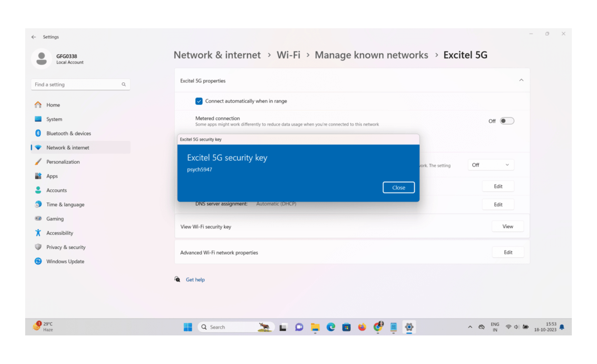Open the Get help link
597x364 pixels.
click(195, 279)
